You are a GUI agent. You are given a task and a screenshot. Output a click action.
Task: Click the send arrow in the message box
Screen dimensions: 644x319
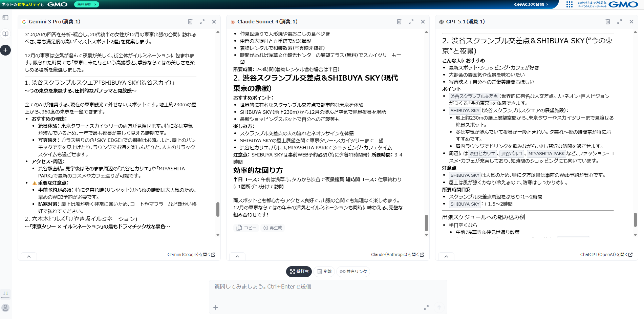439,307
